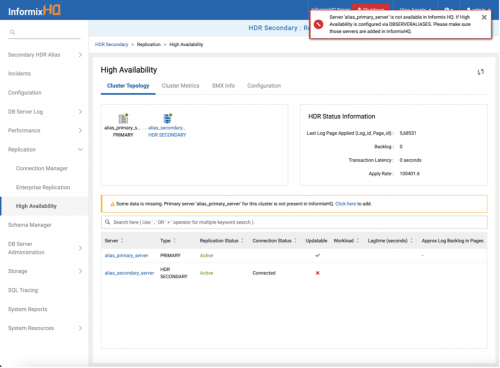Click red X updatable mark for secondary

318,273
